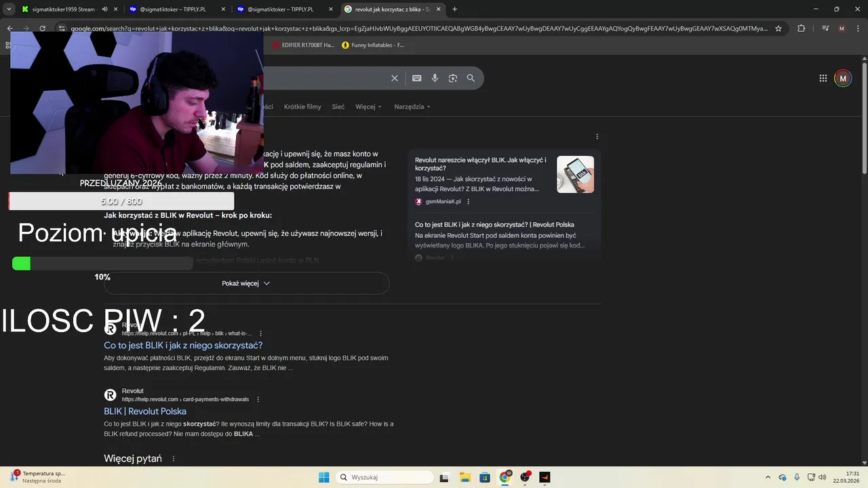Open the on-screen keyboard input tool
Image resolution: width=868 pixels, height=488 pixels.
[x=416, y=78]
